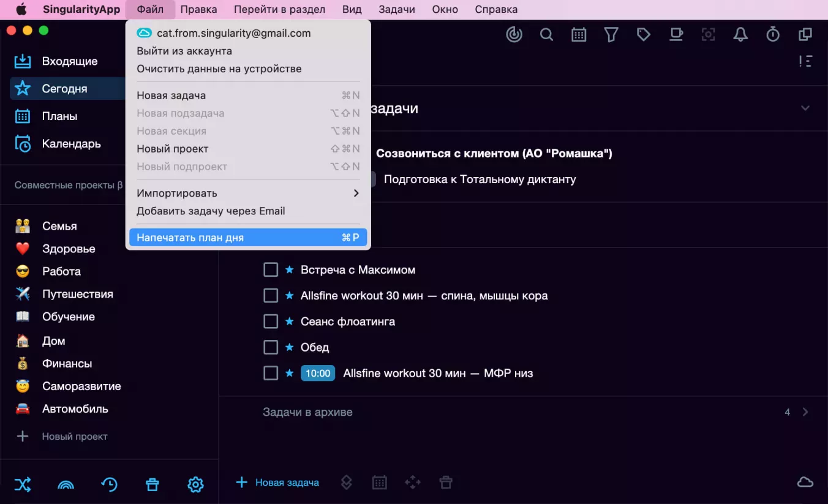828x504 pixels.
Task: Check the спина, мышцы кора workout task
Action: click(x=271, y=295)
